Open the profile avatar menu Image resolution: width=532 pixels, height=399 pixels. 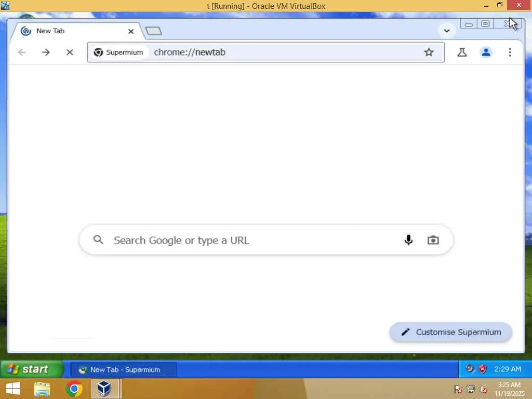(486, 52)
